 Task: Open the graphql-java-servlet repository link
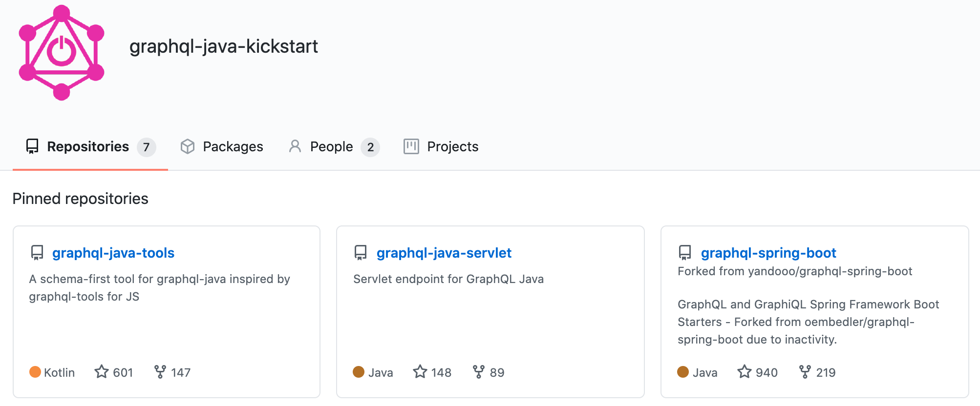[x=444, y=253]
